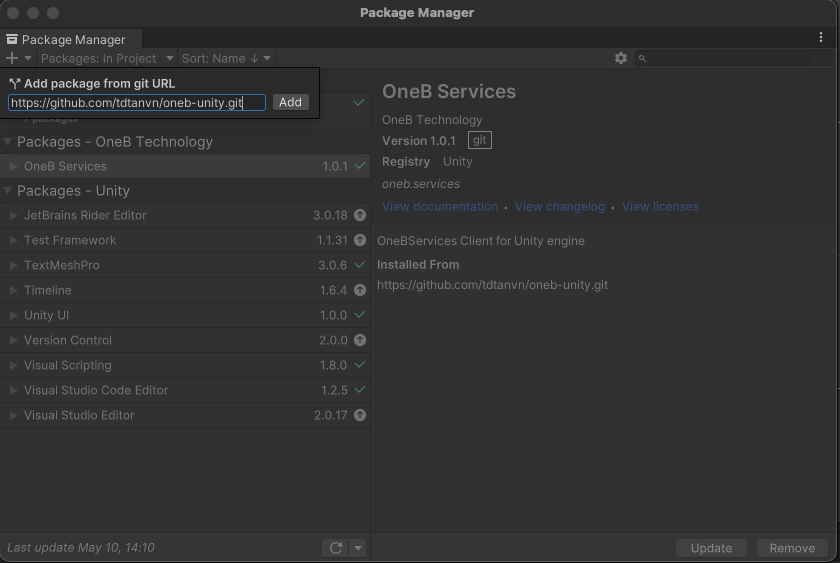Open the Packages: In Project dropdown
Screen dimensions: 840x563
(x=107, y=58)
